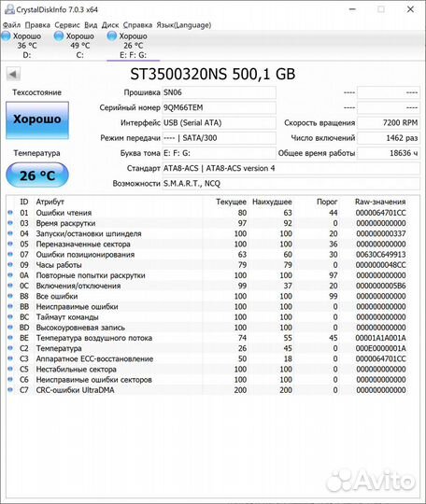Click status dot for 01 Ошибки чтения
The width and height of the screenshot is (426, 504).
pos(10,213)
